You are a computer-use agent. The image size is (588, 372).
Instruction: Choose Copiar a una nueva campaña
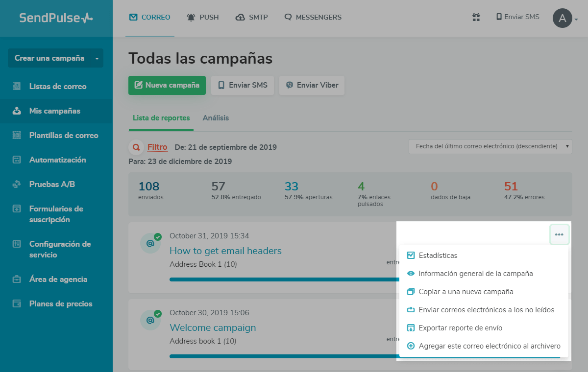tap(465, 292)
